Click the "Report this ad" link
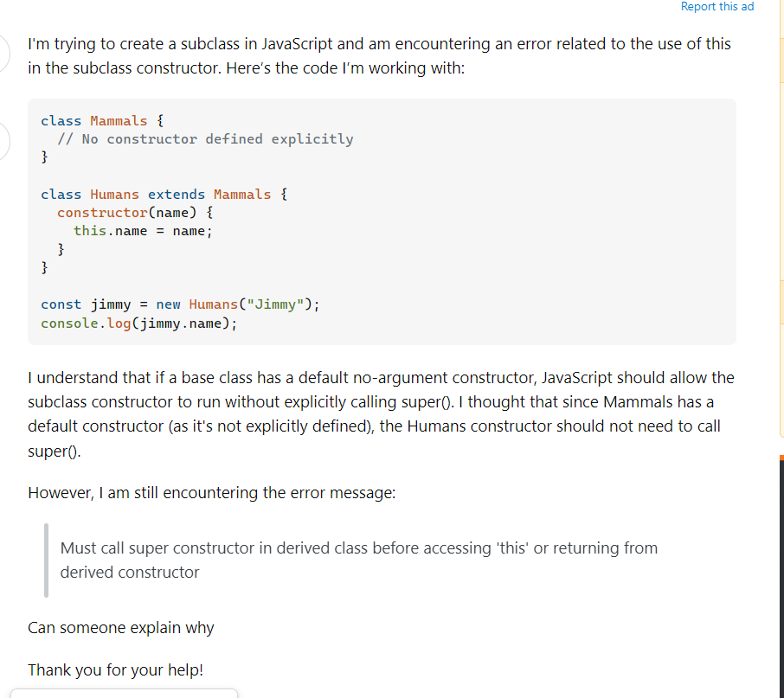This screenshot has width=784, height=698. tap(717, 7)
